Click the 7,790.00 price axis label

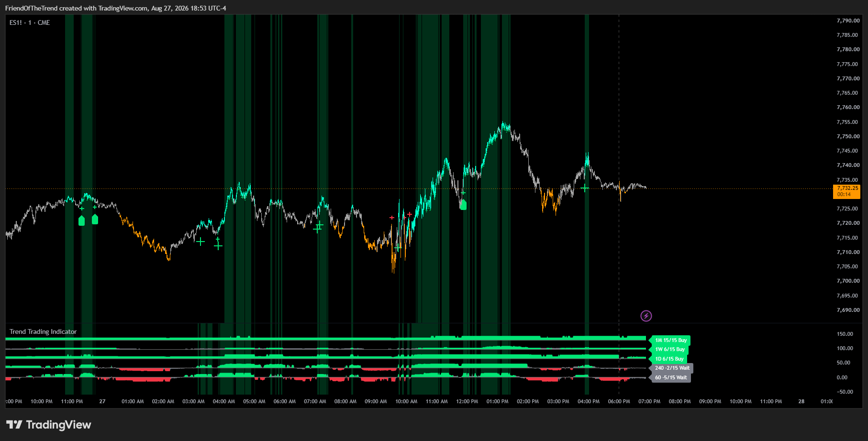point(848,21)
